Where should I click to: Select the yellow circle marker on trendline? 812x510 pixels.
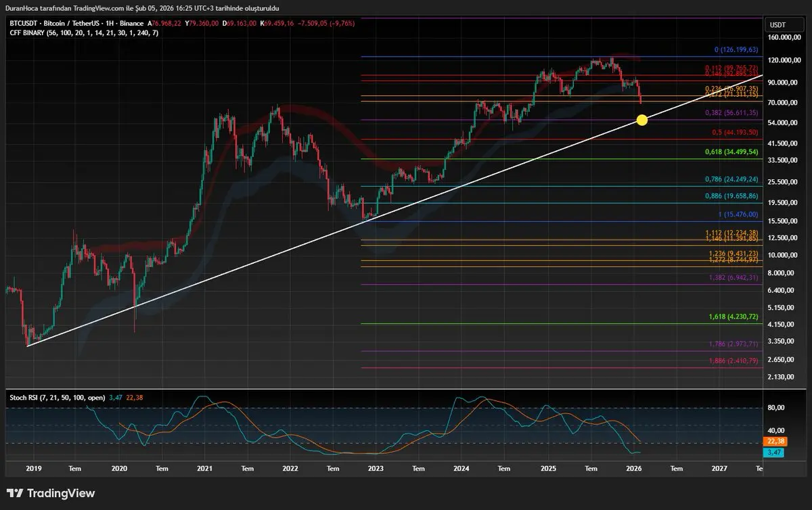pos(642,120)
